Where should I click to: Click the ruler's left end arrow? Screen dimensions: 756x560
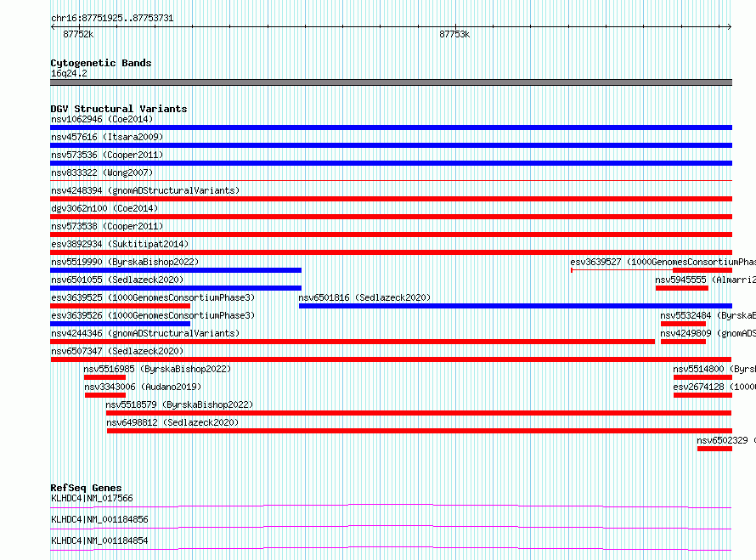click(53, 26)
